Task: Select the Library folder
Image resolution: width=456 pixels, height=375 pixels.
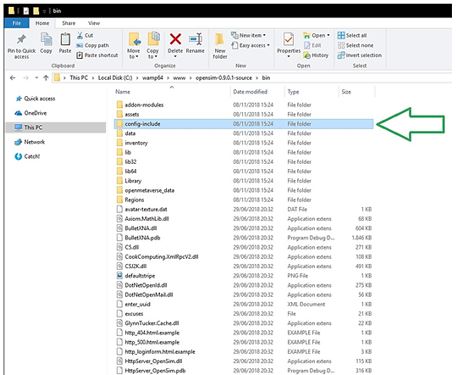Action: [133, 181]
